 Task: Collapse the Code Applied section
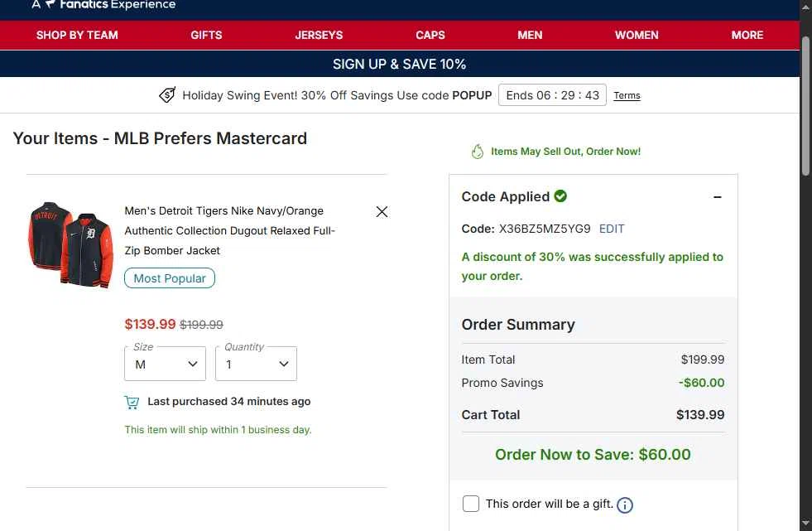[x=718, y=197]
